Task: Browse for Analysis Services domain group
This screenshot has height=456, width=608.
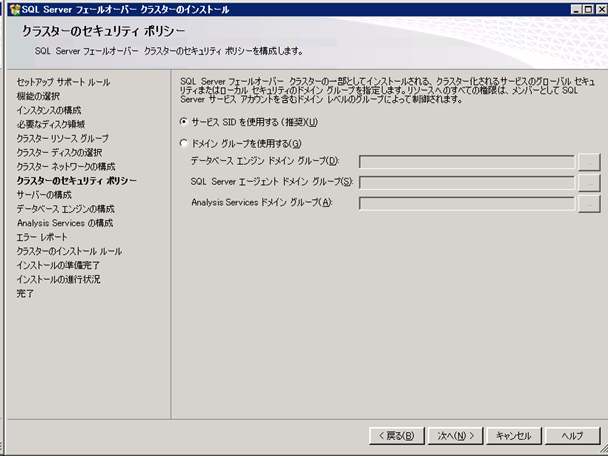Action: coord(589,204)
